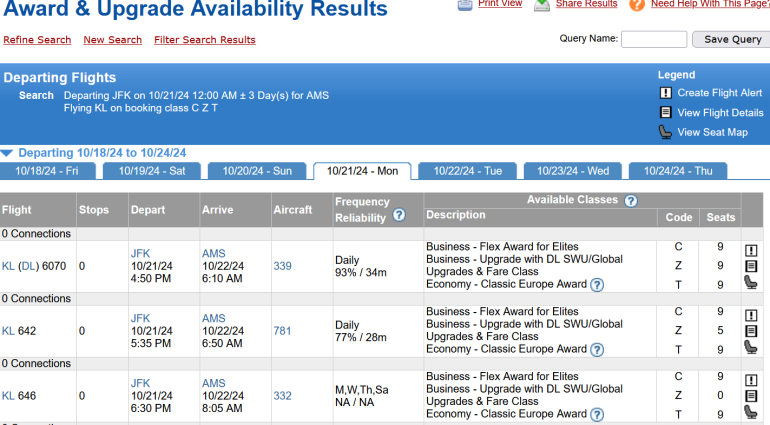Open the Print View link
Image resolution: width=770 pixels, height=425 pixels.
(500, 4)
